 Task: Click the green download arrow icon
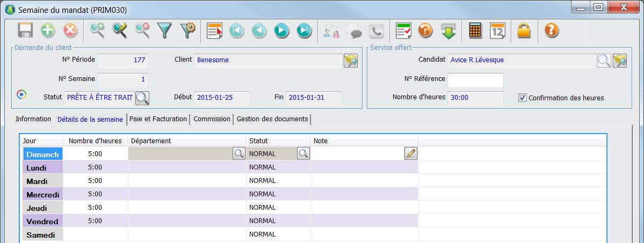[448, 31]
